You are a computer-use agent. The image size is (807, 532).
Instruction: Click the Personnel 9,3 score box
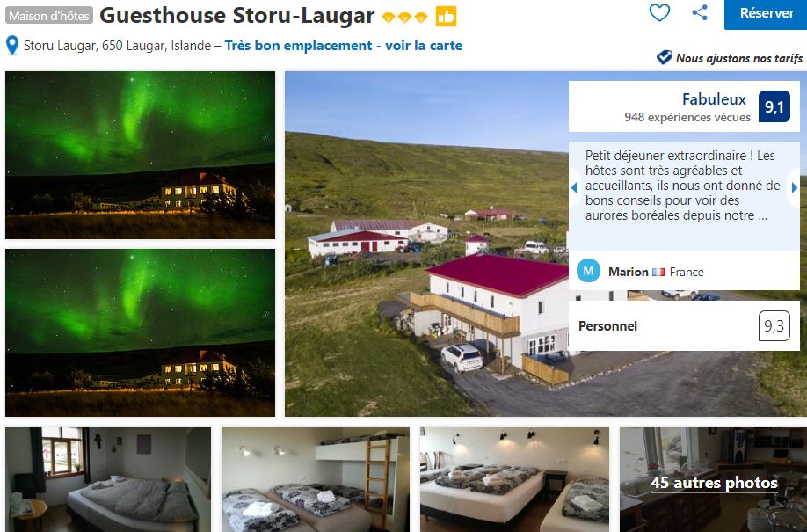pyautogui.click(x=684, y=325)
